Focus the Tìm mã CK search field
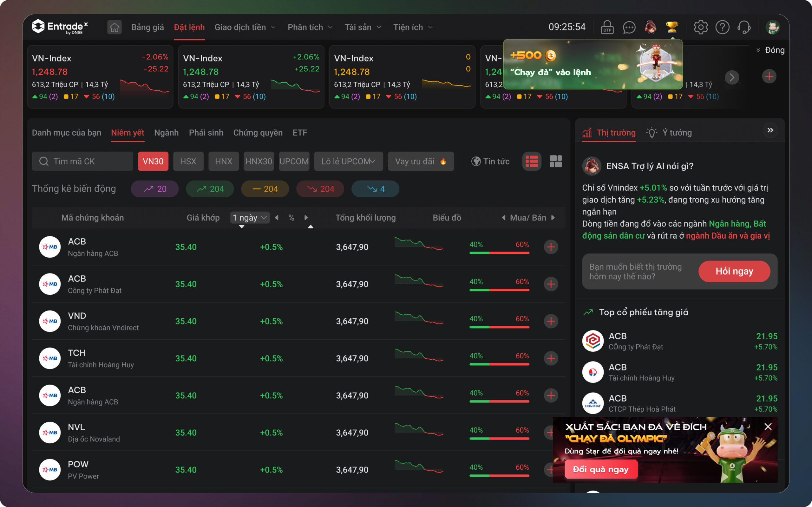This screenshot has width=812, height=507. pyautogui.click(x=82, y=161)
